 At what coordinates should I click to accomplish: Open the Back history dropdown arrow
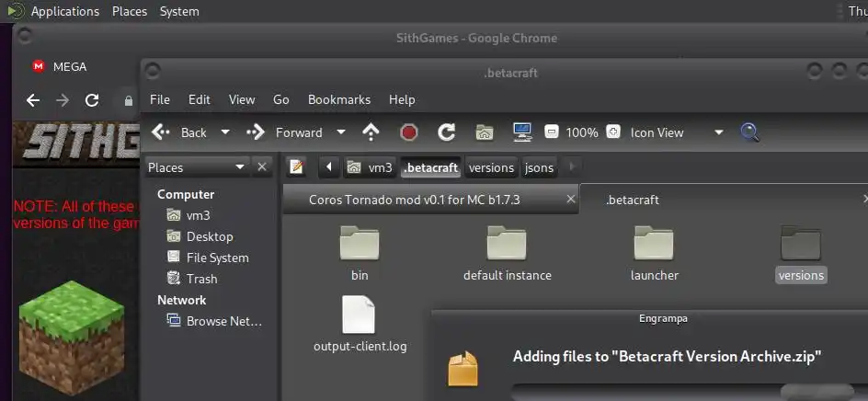pyautogui.click(x=224, y=132)
